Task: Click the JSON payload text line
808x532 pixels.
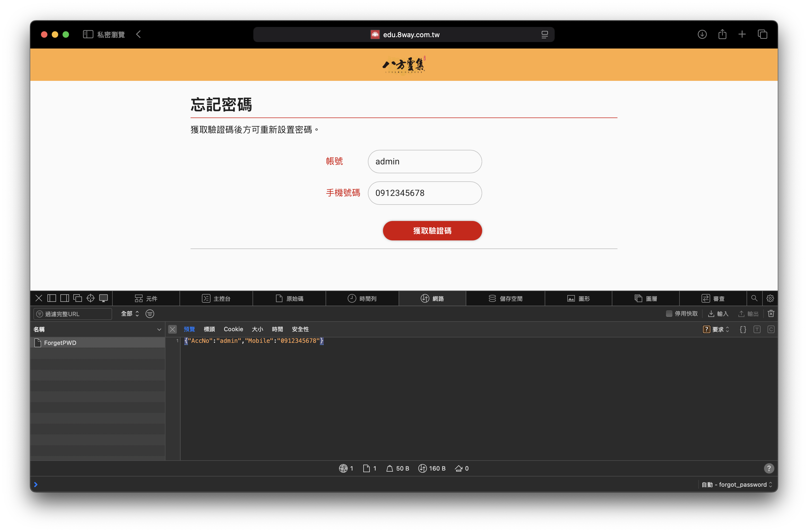Action: point(254,341)
